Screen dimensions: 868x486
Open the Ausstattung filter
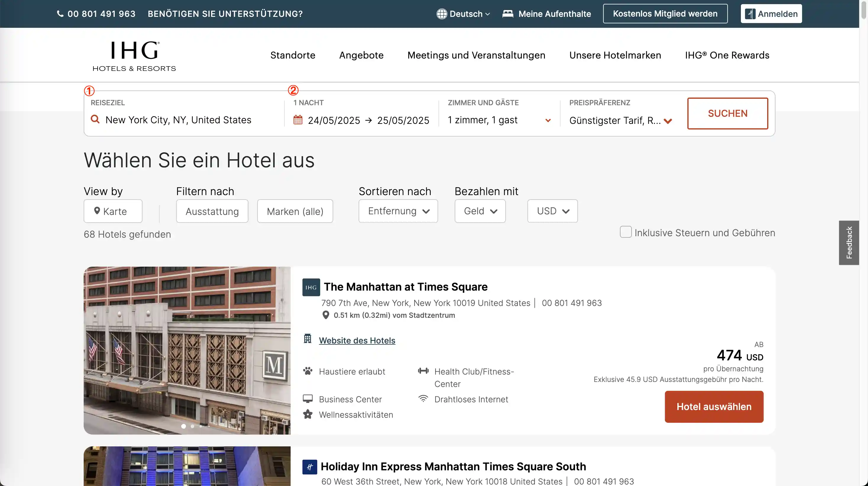[212, 211]
